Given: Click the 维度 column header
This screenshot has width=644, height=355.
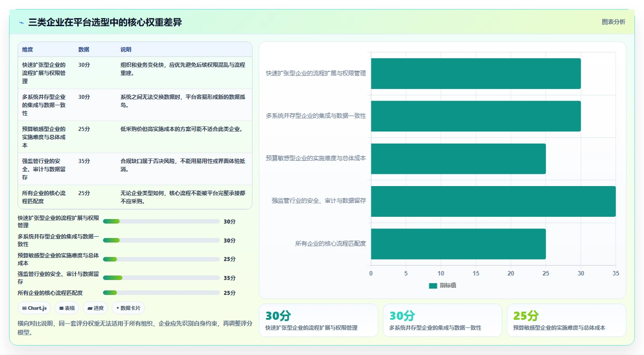Looking at the screenshot, I should point(28,49).
